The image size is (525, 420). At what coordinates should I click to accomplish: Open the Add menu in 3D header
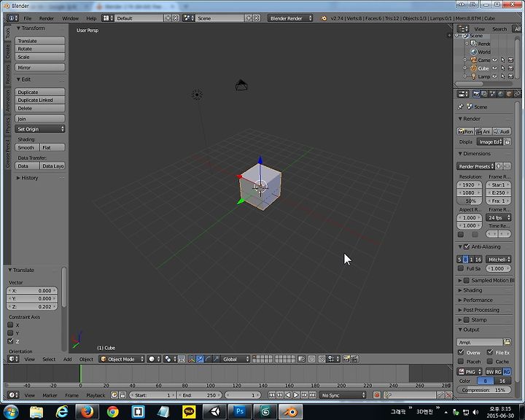tap(68, 359)
